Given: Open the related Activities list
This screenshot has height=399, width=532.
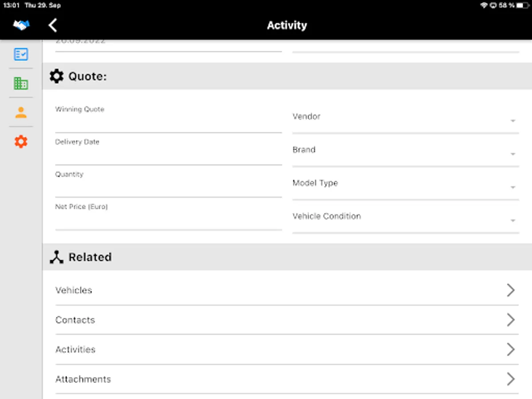Looking at the screenshot, I should point(286,350).
